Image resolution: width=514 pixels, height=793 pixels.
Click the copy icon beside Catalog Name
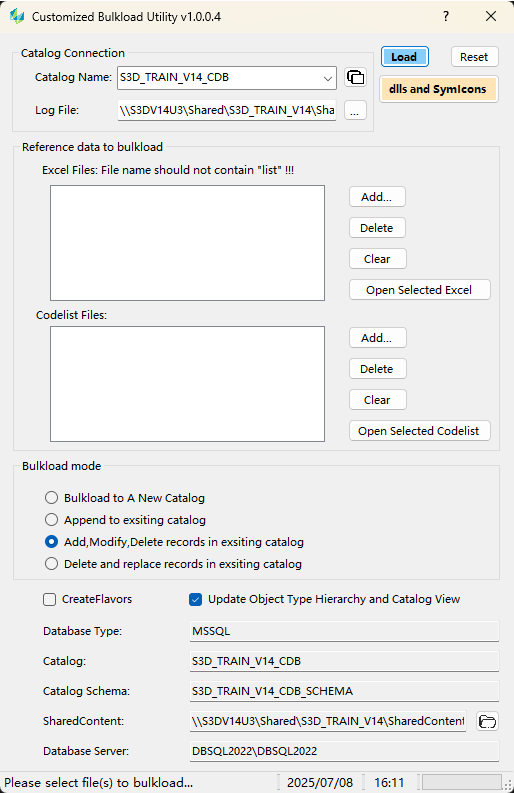[356, 77]
